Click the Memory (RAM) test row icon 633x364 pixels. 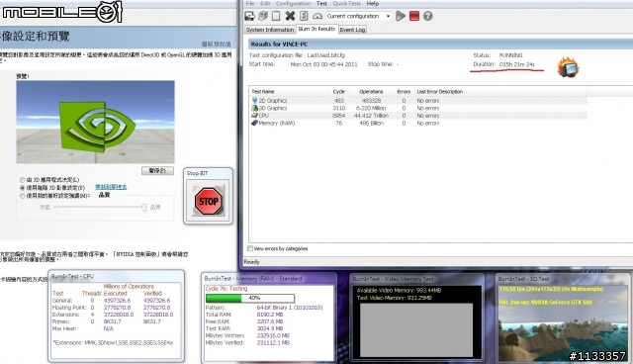click(x=254, y=123)
